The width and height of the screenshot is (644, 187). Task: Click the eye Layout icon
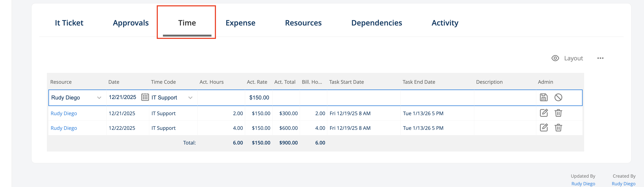pos(555,58)
